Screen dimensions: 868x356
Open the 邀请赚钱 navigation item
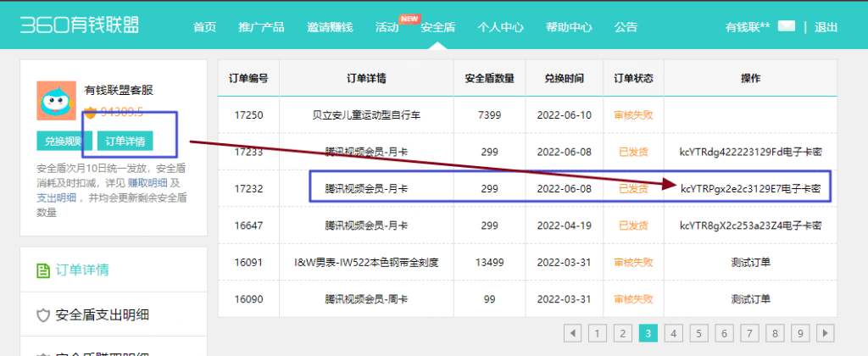point(330,26)
